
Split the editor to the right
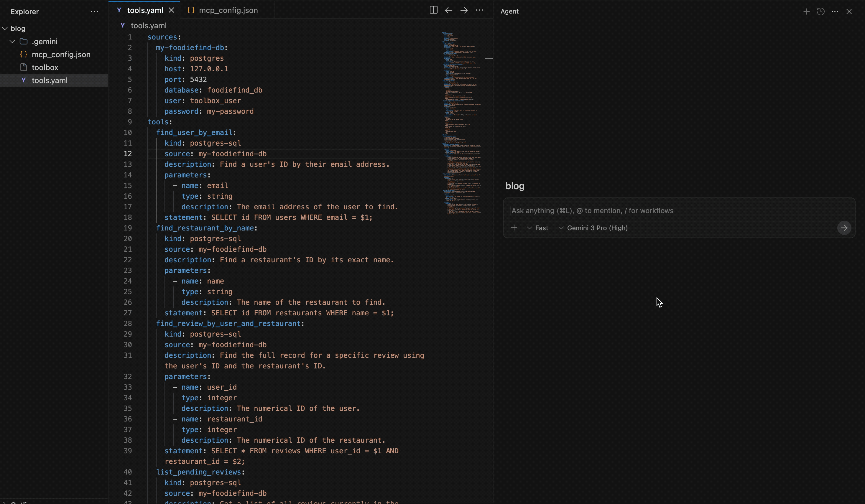433,10
